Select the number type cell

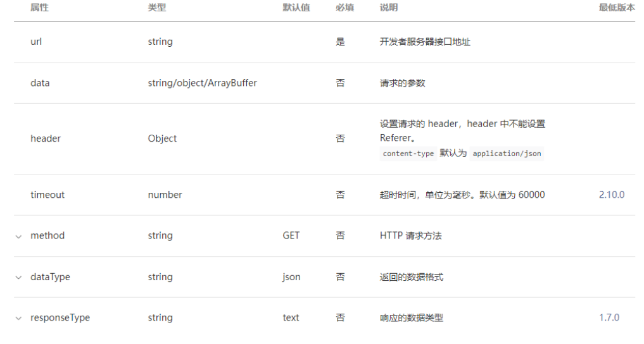(165, 195)
